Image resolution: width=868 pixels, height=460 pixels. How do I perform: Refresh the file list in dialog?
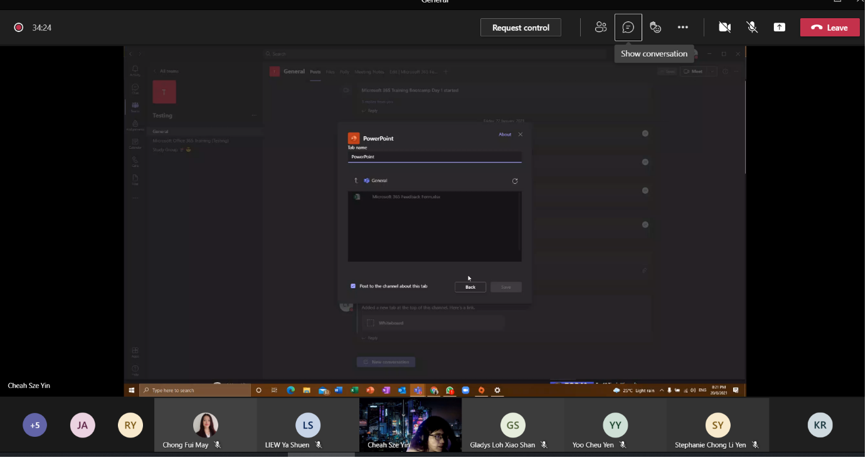pyautogui.click(x=515, y=181)
